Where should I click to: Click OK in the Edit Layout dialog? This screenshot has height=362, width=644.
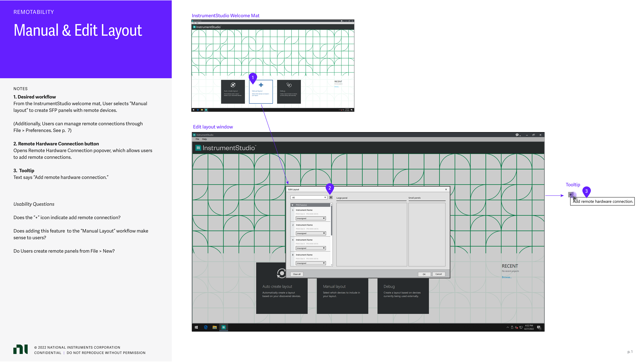[x=424, y=274]
